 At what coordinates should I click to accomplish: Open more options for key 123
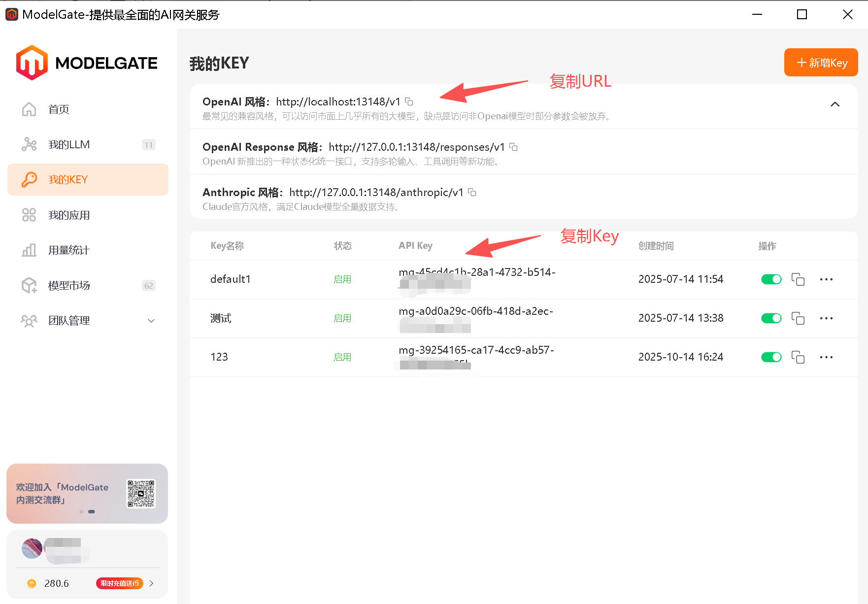tap(826, 357)
